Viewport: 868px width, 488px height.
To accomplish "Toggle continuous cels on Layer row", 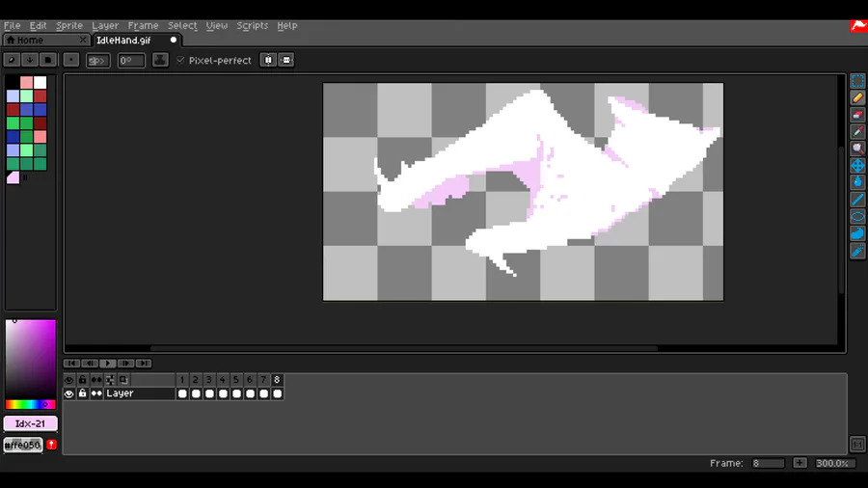I will click(96, 393).
